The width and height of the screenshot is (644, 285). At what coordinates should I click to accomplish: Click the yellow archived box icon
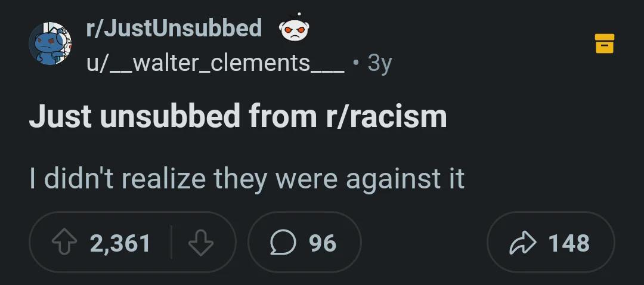[x=605, y=44]
